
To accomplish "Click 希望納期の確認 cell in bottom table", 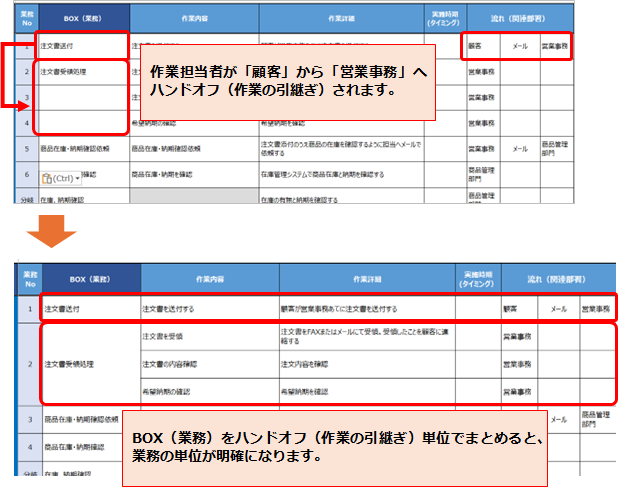I will [x=210, y=392].
